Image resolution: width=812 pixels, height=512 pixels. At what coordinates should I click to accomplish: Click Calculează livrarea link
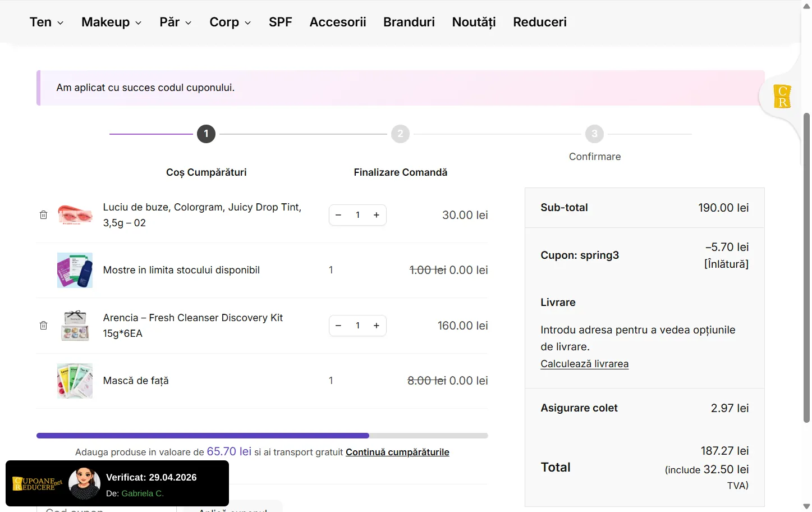pyautogui.click(x=584, y=364)
